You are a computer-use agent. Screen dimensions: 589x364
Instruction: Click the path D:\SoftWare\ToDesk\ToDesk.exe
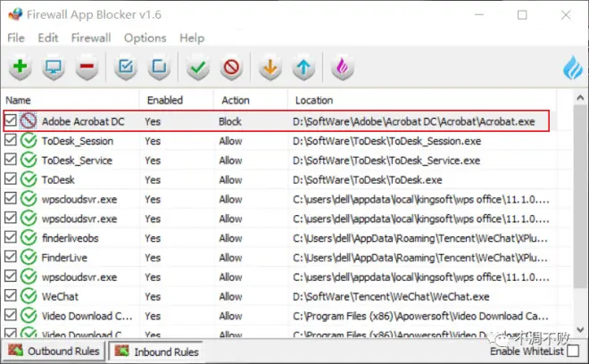coord(368,179)
